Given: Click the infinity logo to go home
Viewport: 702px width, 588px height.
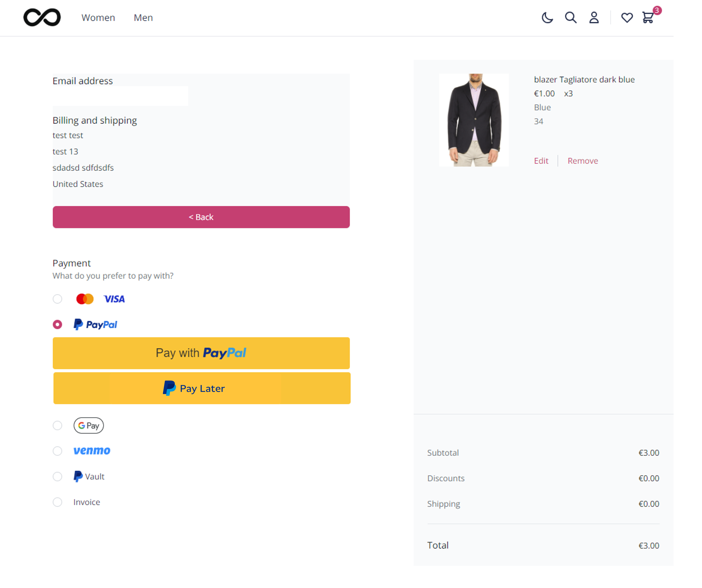Looking at the screenshot, I should 42,17.
